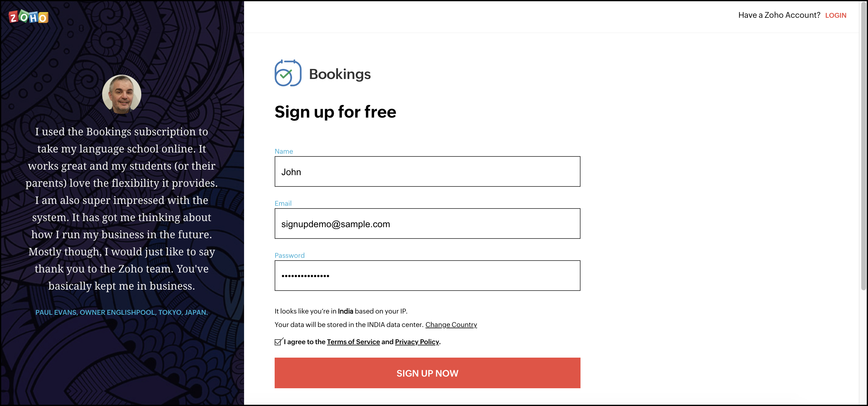The image size is (868, 406).
Task: Click the testimonial quote text
Action: point(122,209)
